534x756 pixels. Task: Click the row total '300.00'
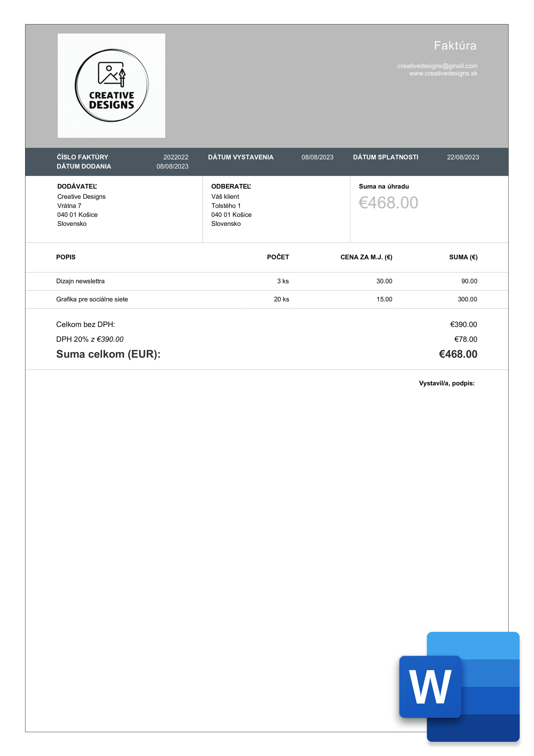(467, 299)
